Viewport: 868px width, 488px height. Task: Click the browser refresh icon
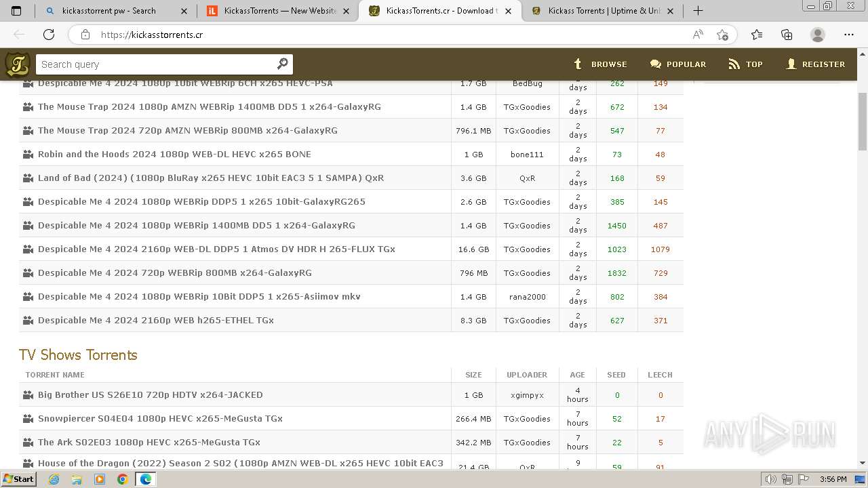point(49,35)
